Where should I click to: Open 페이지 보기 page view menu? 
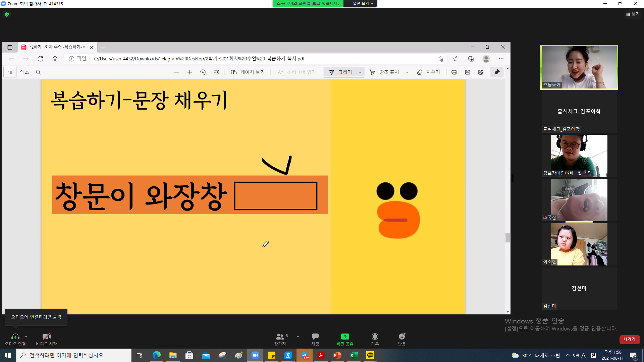248,72
